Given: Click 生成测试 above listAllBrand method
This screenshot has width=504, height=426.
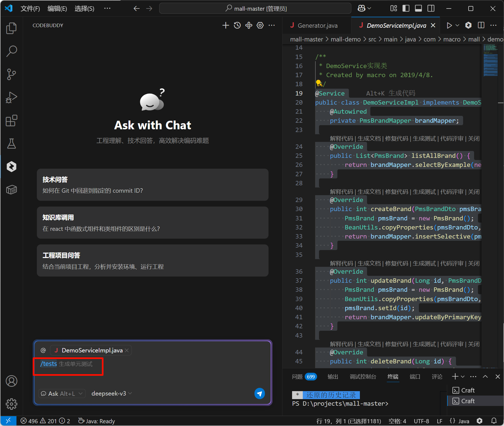Looking at the screenshot, I should [424, 139].
